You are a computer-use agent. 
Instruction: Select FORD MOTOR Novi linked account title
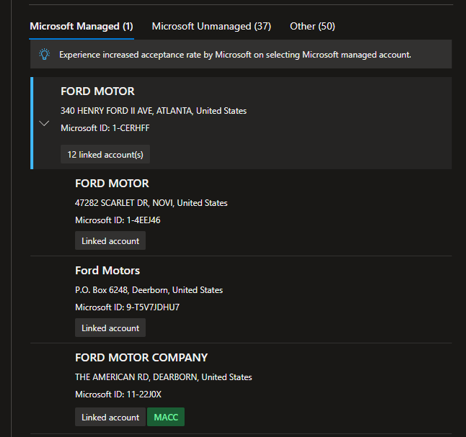112,183
